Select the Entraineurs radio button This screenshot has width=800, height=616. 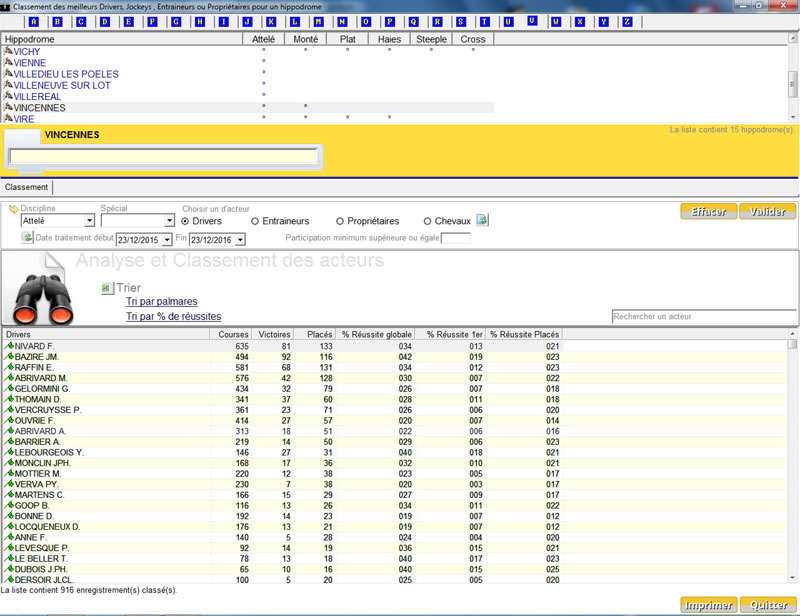[x=255, y=221]
